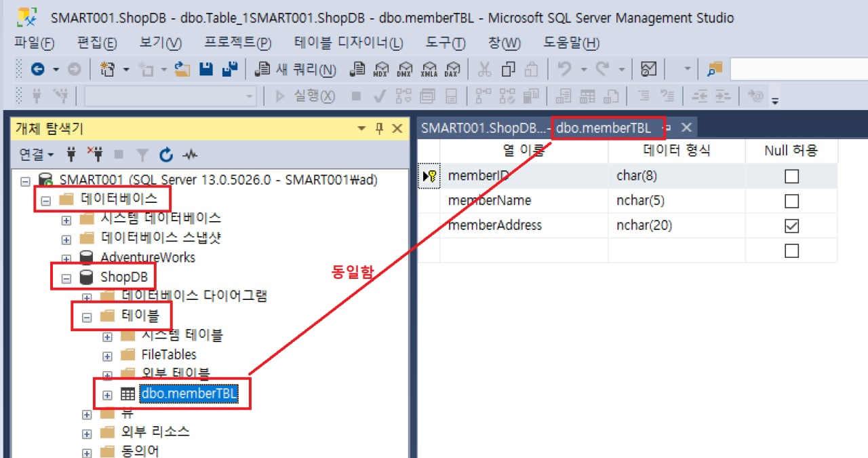The image size is (868, 458).
Task: Click the New Project toolbar icon
Action: click(108, 69)
